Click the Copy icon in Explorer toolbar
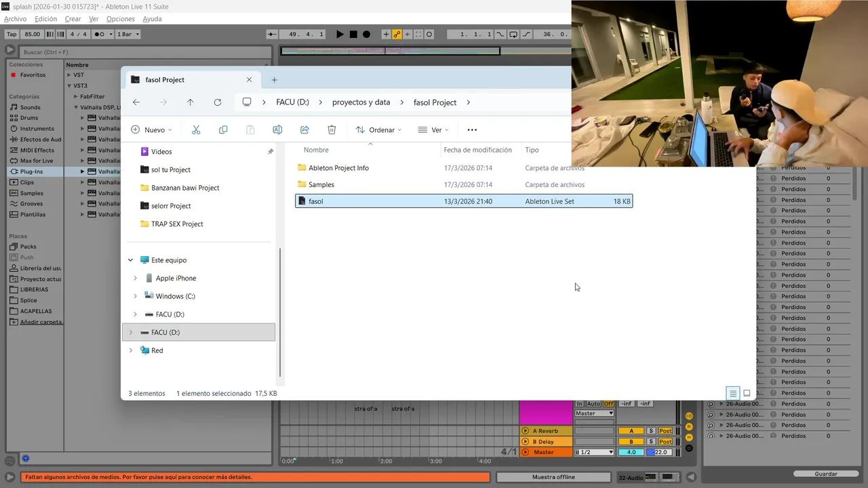The width and height of the screenshot is (868, 488). tap(223, 129)
